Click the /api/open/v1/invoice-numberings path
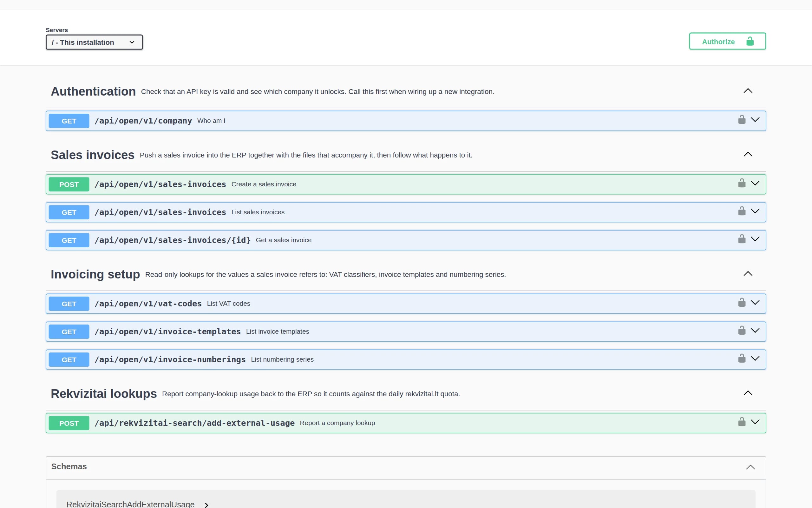Image resolution: width=812 pixels, height=508 pixels. coord(170,359)
